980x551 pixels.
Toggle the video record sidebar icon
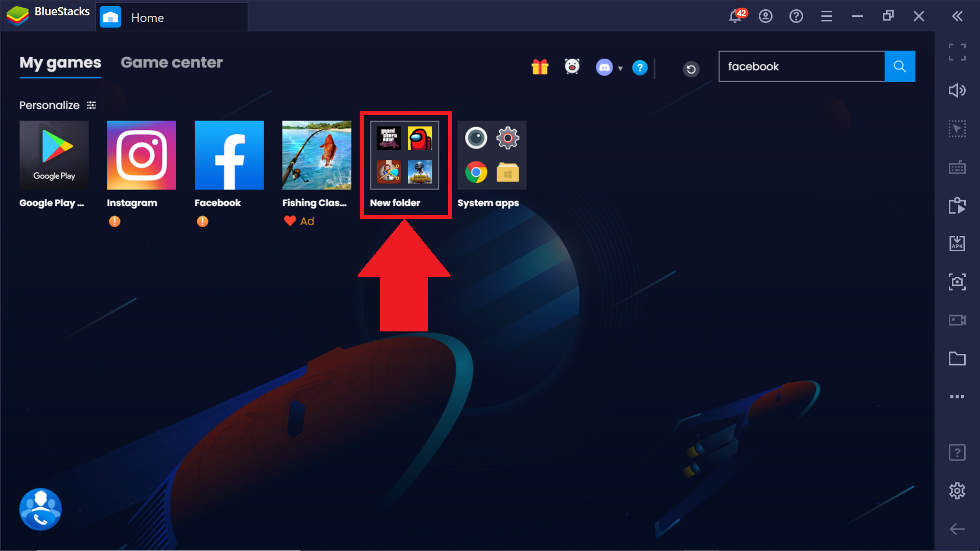[x=956, y=320]
